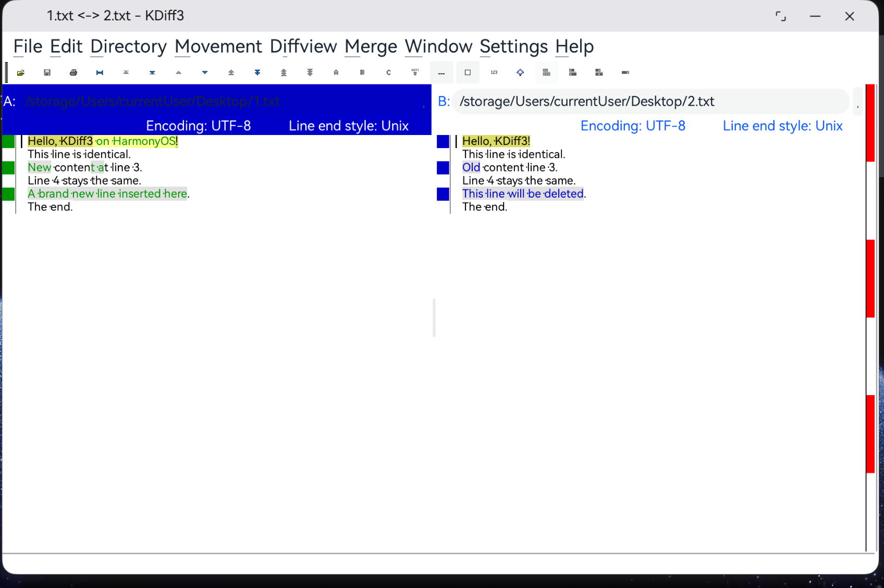Open the Diffview menu
Viewport: 884px width, 588px height.
[303, 46]
